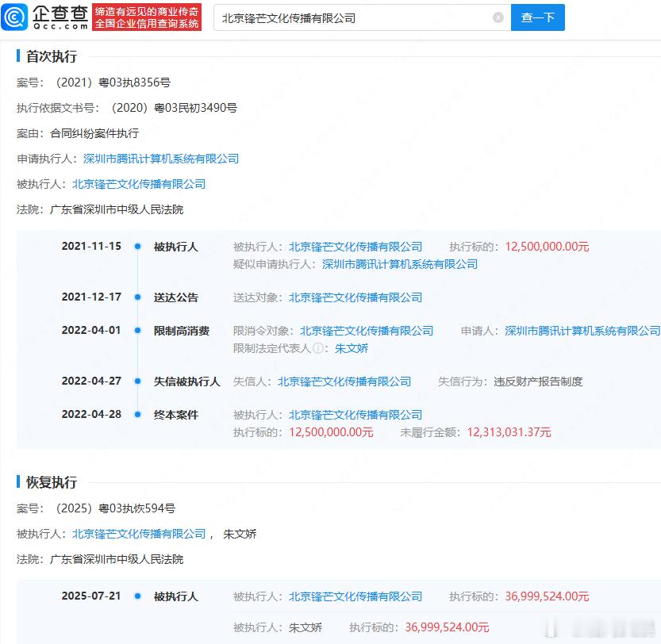Select the 2022-04-01 timeline dot
Viewport: 661px width, 644px height.
pos(137,331)
